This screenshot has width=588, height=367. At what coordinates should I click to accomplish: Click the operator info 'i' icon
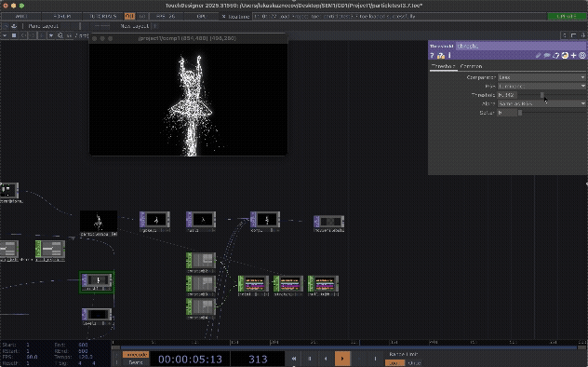(449, 56)
